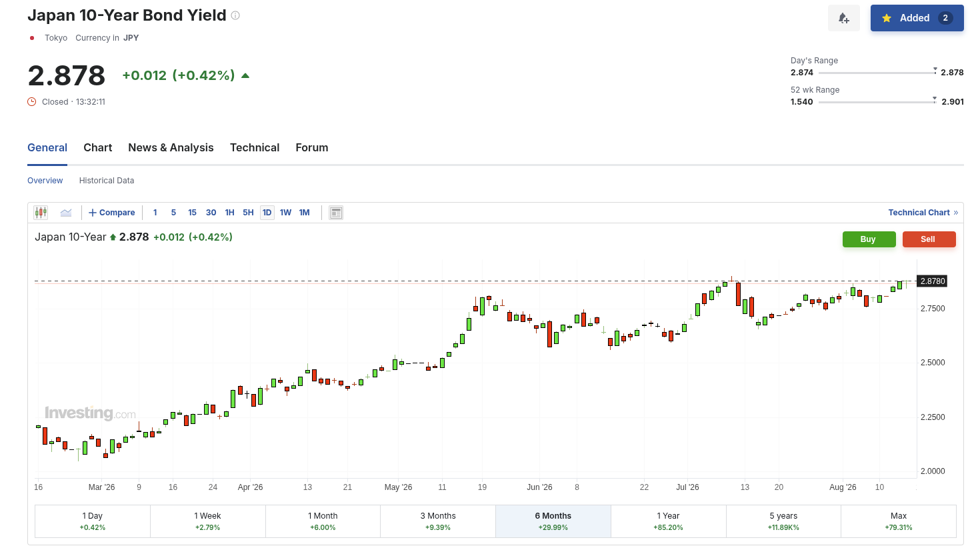Click the plus Compare option

point(112,213)
